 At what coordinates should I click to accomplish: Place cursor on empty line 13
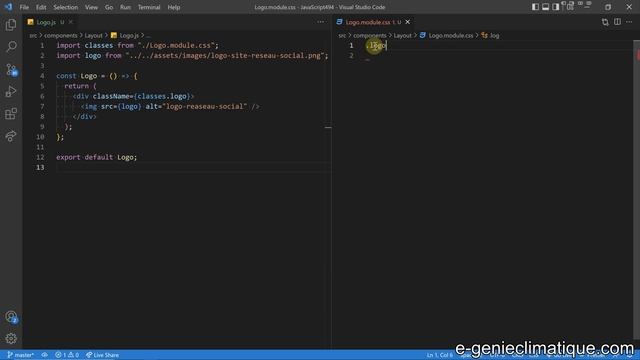click(193, 167)
